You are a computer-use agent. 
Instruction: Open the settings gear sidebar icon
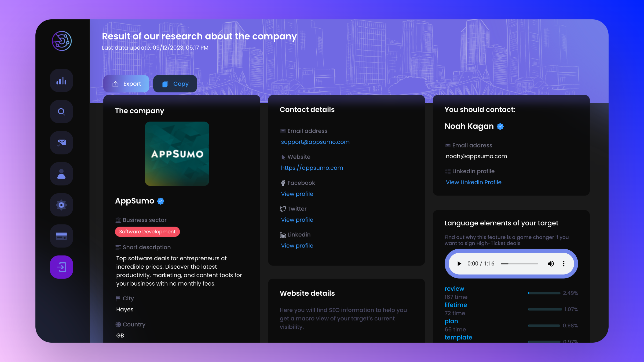point(61,205)
